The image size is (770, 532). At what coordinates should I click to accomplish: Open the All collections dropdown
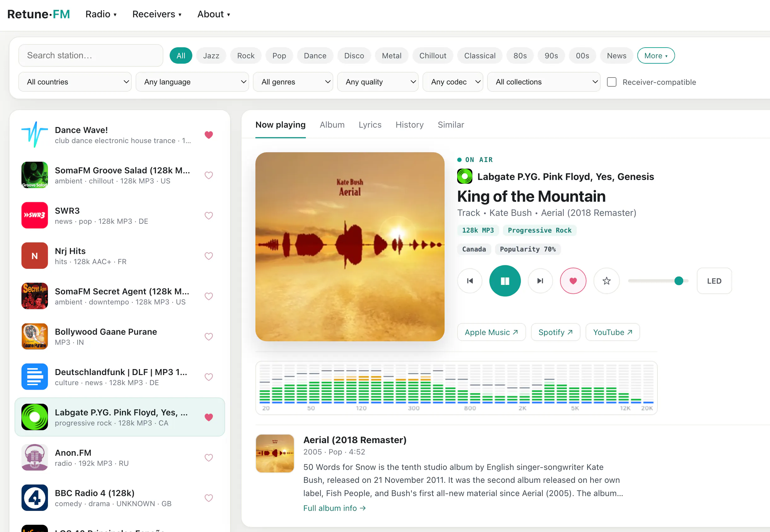(544, 82)
